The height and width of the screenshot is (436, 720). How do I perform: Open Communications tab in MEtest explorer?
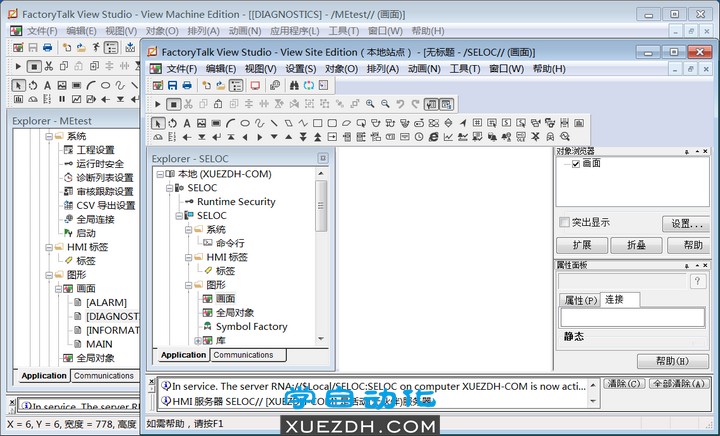click(104, 375)
